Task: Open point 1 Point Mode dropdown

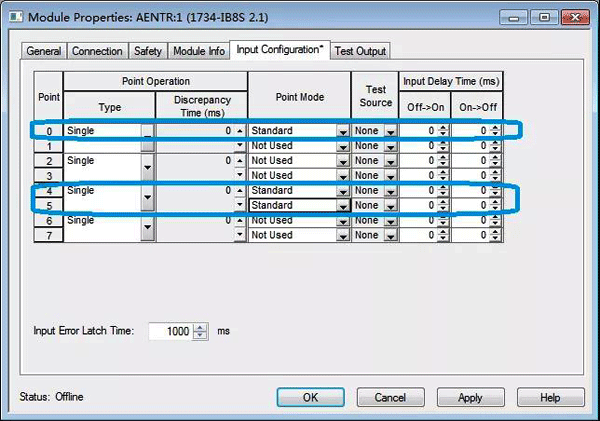Action: point(342,146)
